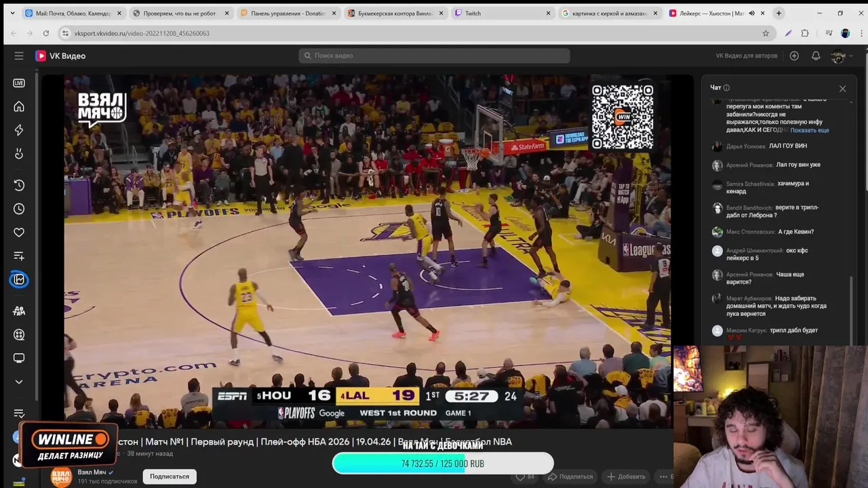Viewport: 868px width, 488px height.
Task: Click VK Видео для авторов link
Action: point(747,56)
